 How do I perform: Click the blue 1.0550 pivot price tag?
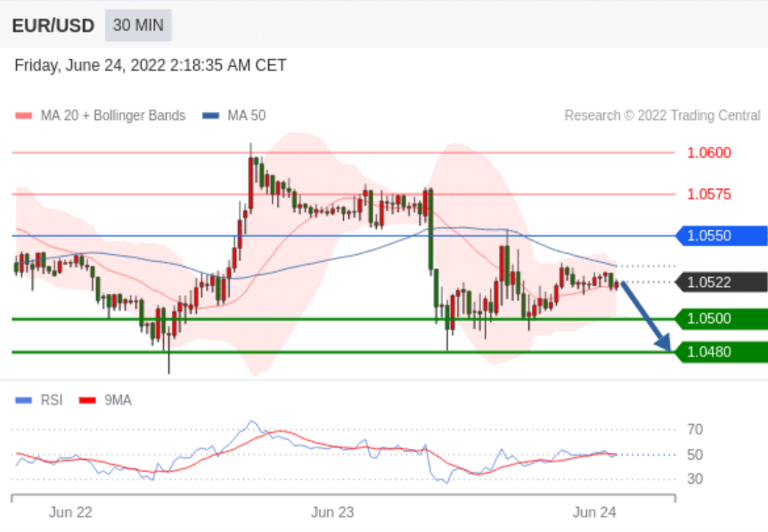click(722, 235)
